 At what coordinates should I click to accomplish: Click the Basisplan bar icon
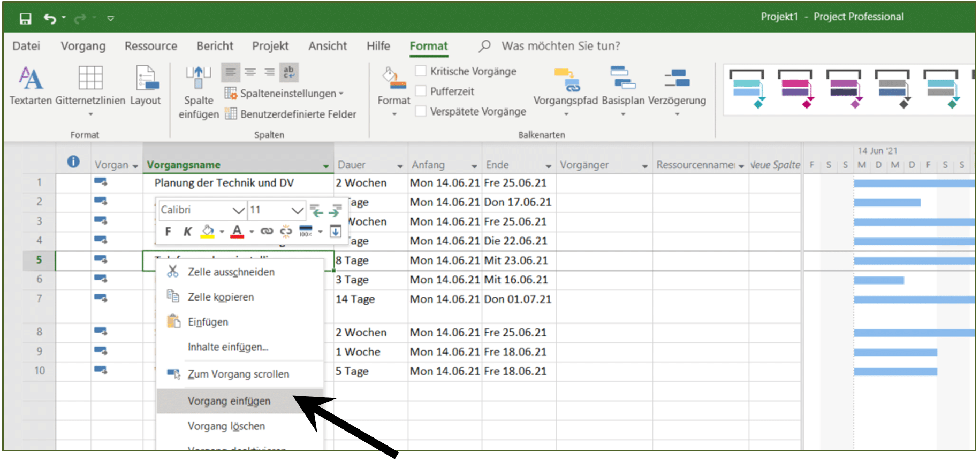coord(622,78)
